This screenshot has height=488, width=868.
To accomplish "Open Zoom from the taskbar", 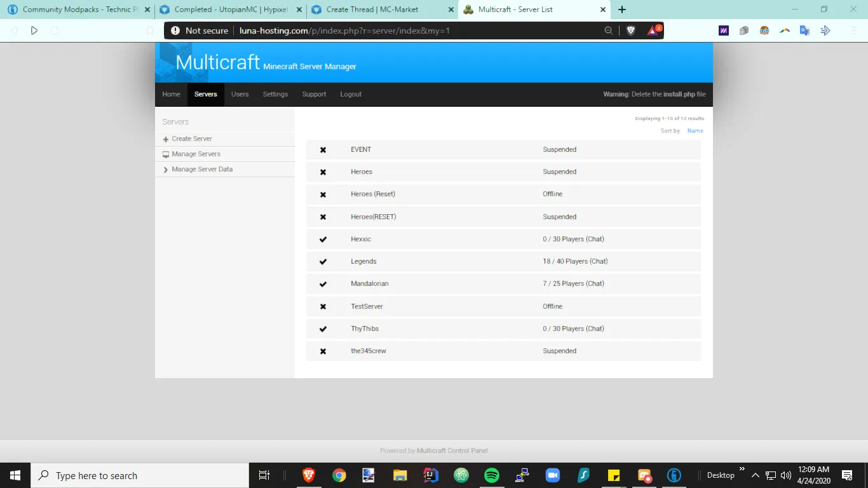I will [x=552, y=475].
